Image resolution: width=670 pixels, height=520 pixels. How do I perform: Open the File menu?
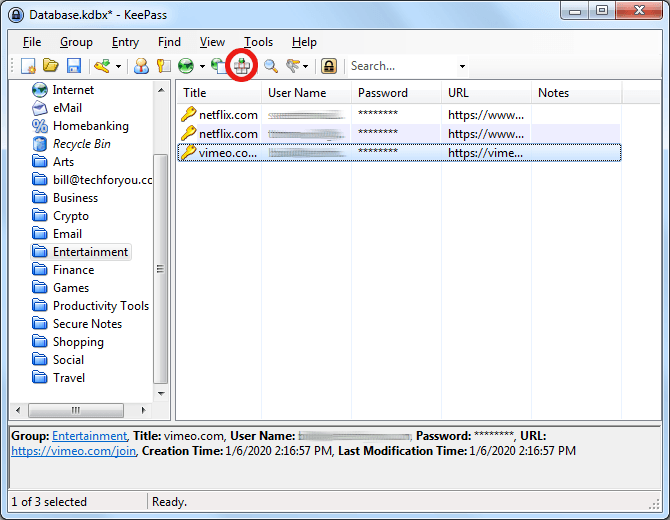click(32, 42)
